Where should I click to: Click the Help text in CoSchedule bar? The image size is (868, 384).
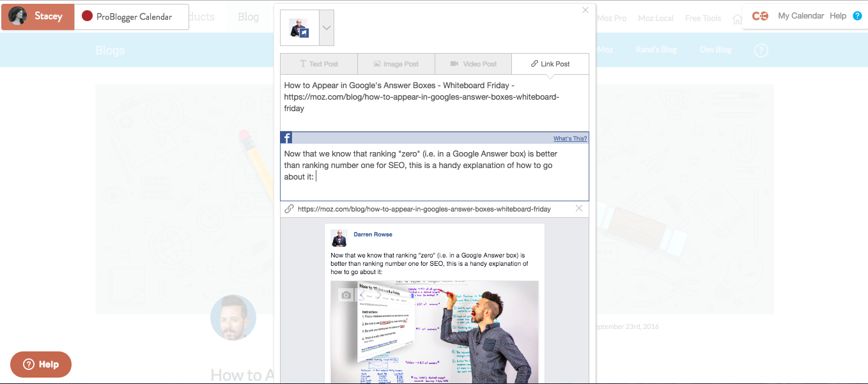tap(838, 16)
